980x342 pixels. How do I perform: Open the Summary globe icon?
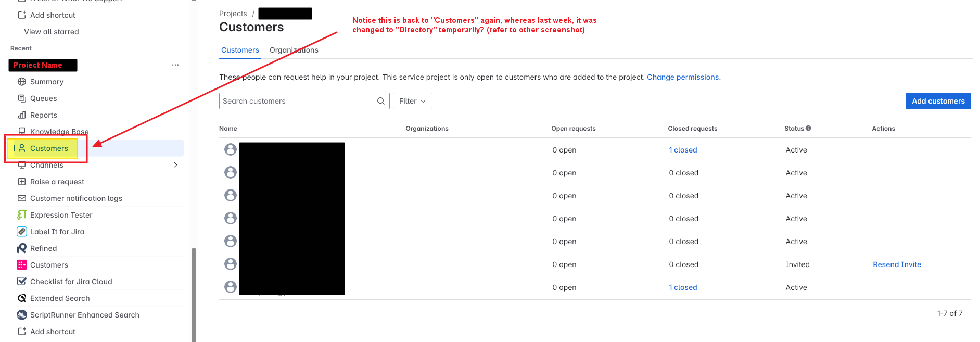[x=22, y=82]
